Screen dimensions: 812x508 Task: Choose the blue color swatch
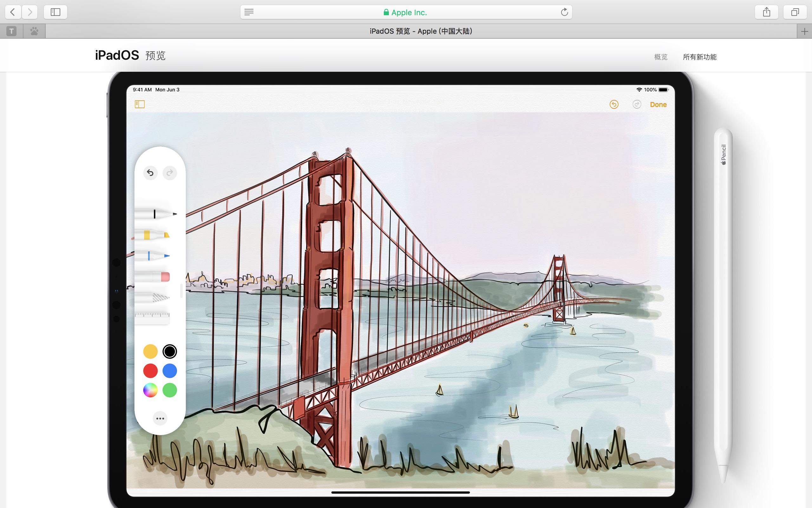(170, 371)
